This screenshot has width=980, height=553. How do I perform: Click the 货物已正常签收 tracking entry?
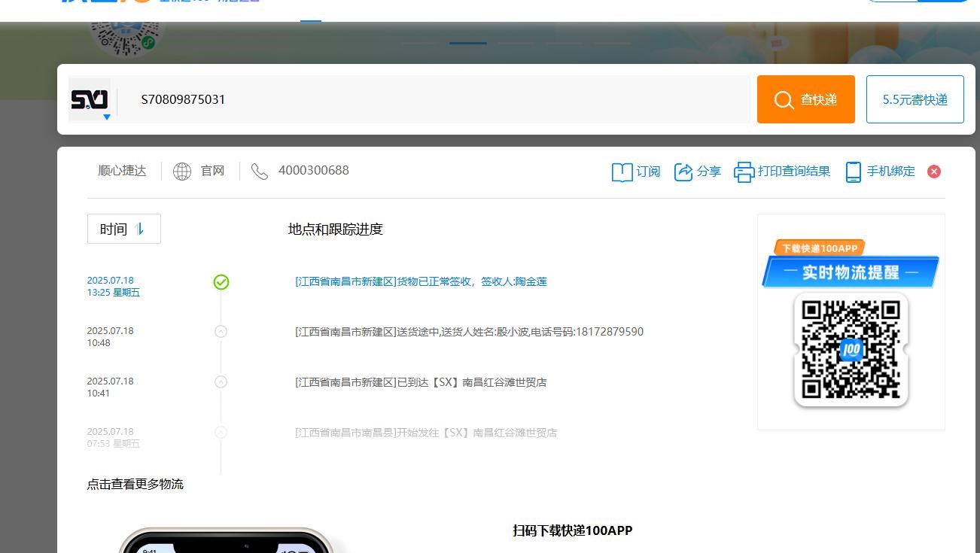pyautogui.click(x=421, y=281)
